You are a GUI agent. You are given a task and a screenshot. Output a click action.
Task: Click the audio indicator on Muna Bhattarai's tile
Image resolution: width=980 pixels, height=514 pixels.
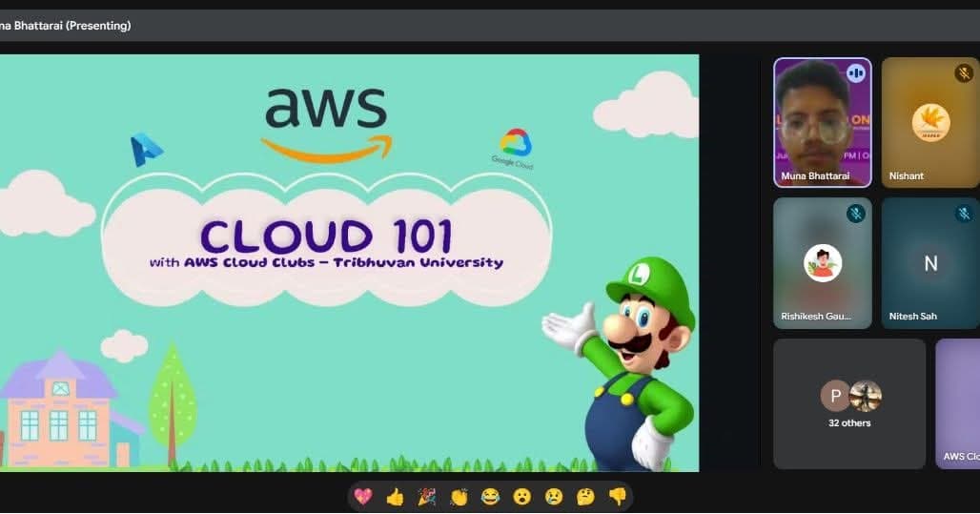click(x=856, y=73)
